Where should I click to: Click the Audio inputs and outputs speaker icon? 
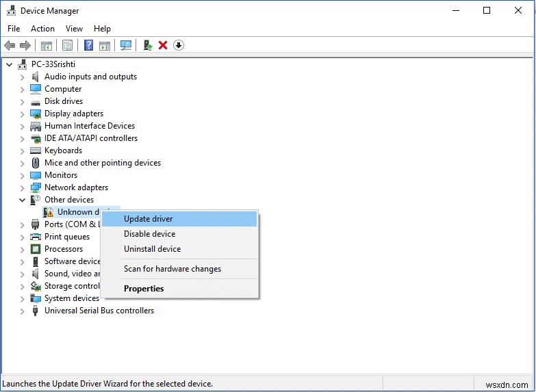[35, 77]
